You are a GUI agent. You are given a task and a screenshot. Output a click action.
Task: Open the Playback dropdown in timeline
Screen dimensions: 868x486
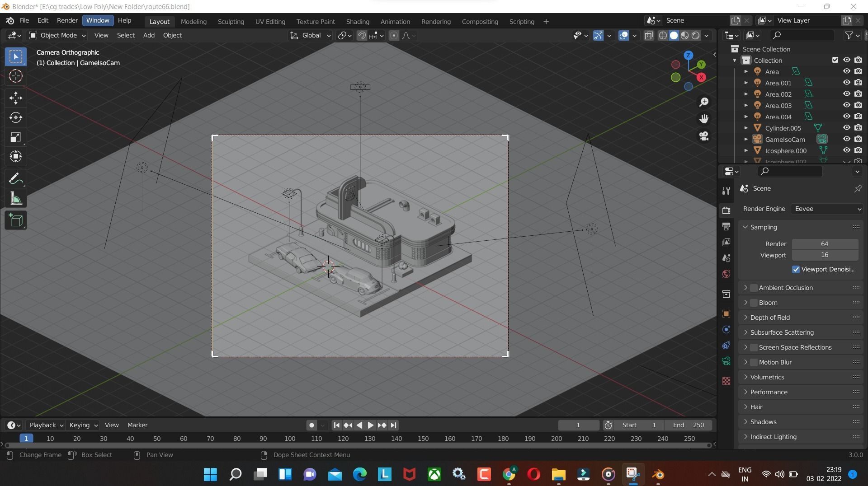(x=46, y=425)
